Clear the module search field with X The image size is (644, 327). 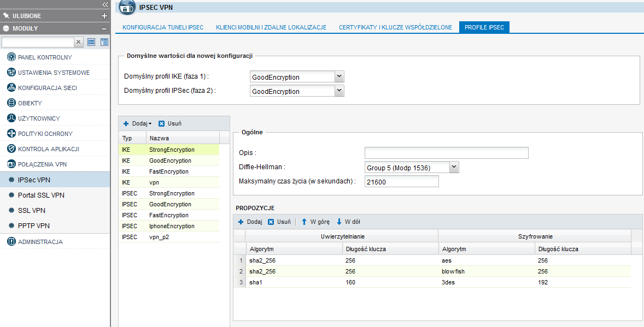79,42
